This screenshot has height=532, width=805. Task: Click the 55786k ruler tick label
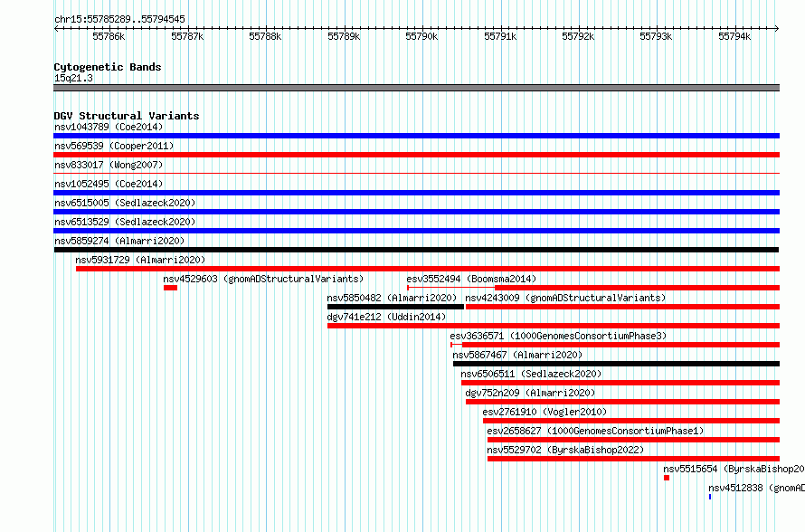pos(109,36)
